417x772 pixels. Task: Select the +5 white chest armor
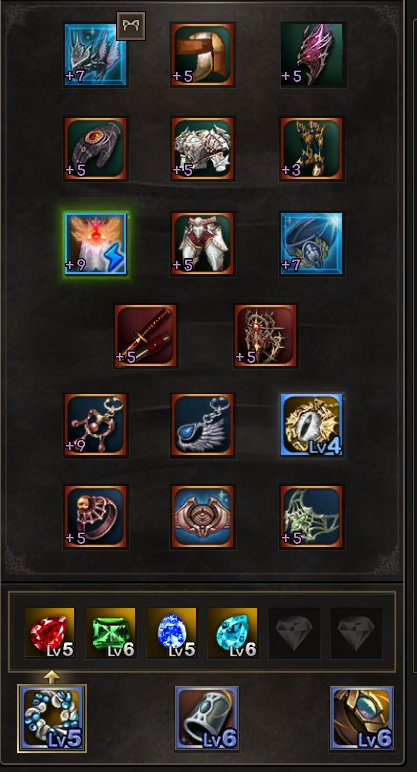point(202,149)
